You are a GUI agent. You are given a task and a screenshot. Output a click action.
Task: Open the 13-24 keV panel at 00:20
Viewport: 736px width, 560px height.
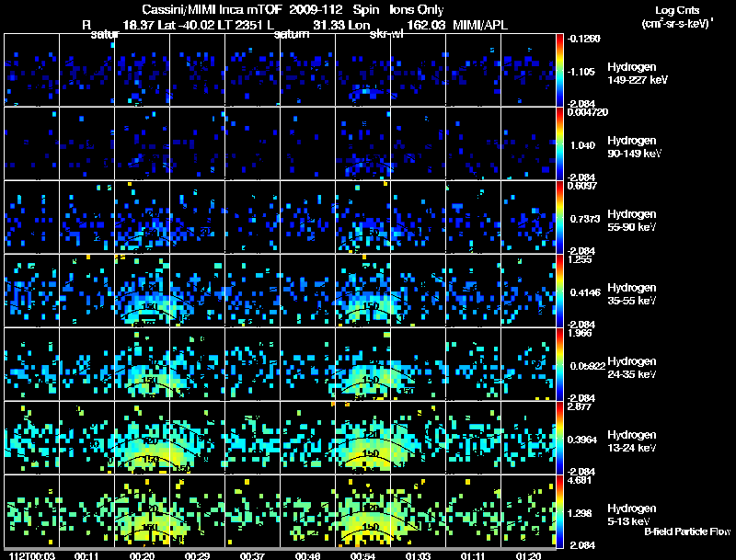tap(142, 438)
